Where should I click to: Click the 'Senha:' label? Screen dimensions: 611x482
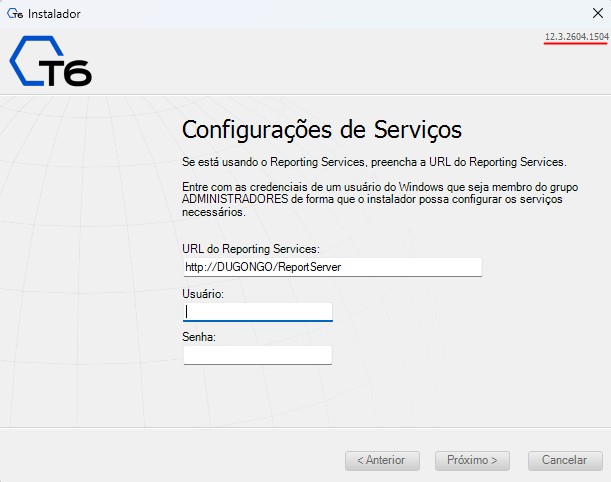(199, 337)
